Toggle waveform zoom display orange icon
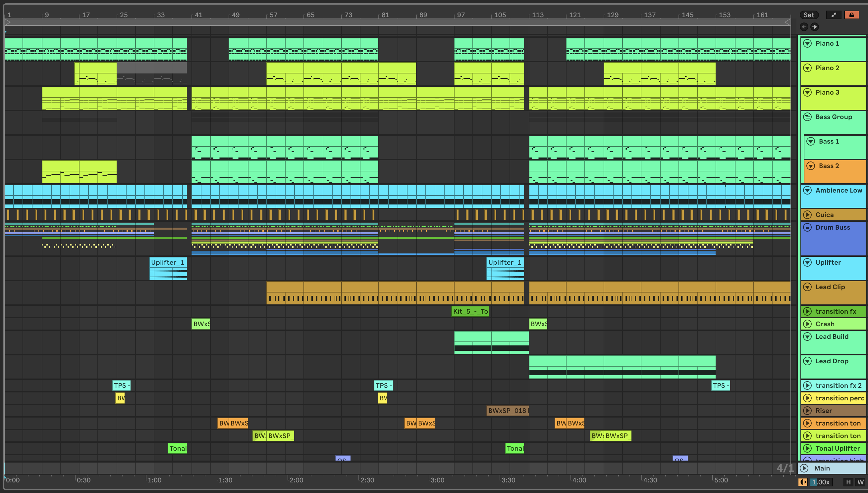The width and height of the screenshot is (868, 493). tap(802, 482)
